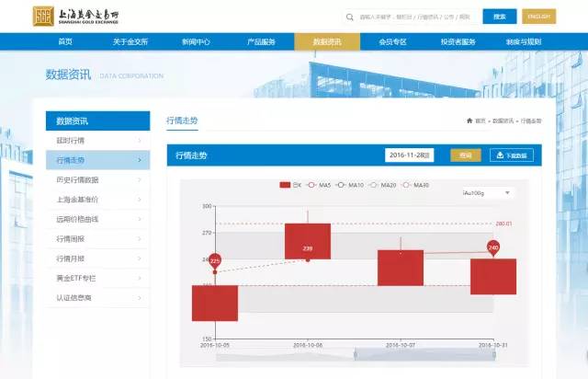Click the 下载数据 download button
The image size is (588, 379).
click(512, 155)
